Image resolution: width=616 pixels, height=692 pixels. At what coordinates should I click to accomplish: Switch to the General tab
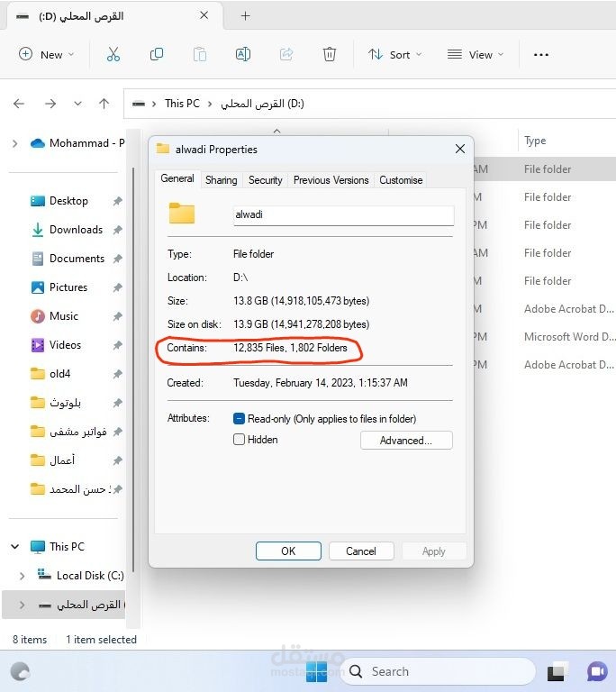pyautogui.click(x=177, y=178)
